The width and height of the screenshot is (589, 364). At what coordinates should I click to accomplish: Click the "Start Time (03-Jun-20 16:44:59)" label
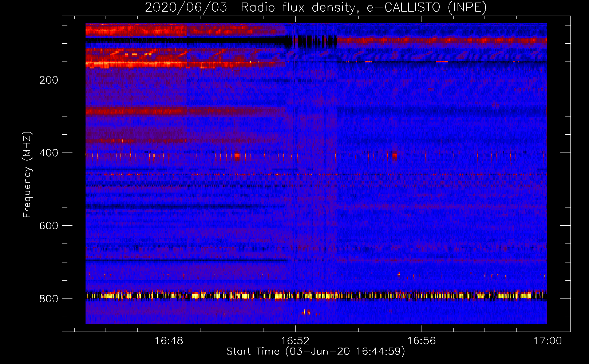(316, 351)
